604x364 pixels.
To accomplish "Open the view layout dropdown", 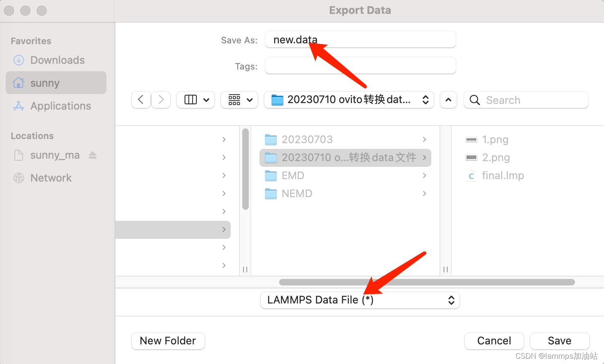I will pyautogui.click(x=196, y=100).
